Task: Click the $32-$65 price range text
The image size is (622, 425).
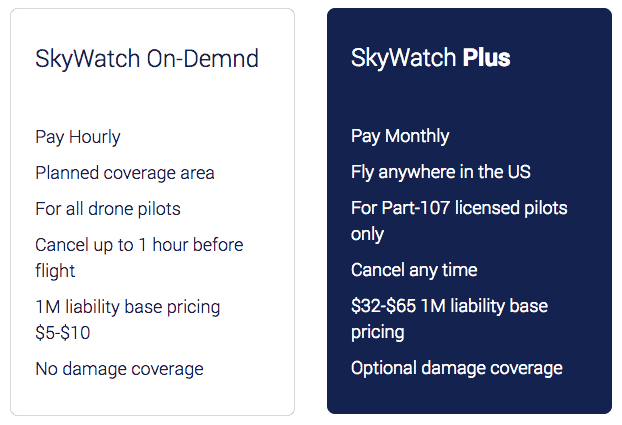Action: point(388,306)
